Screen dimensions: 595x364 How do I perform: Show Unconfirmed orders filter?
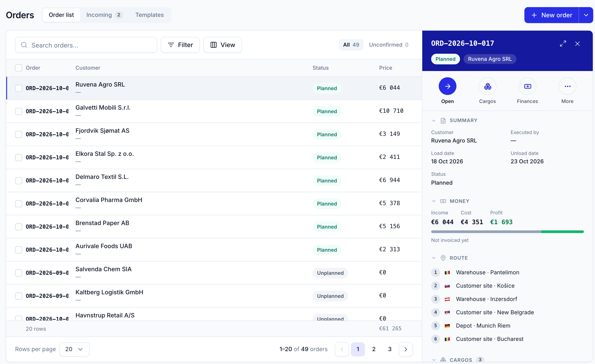[389, 45]
